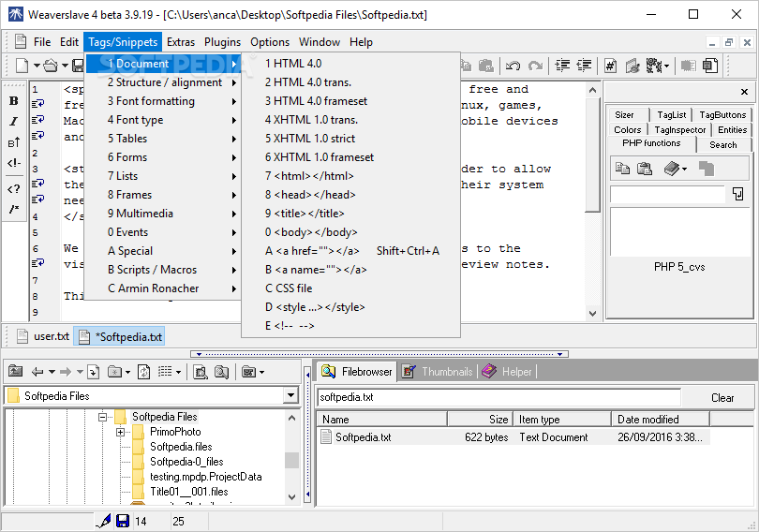
Task: Click the editor vertical scrollbar down arrow
Action: pos(592,314)
